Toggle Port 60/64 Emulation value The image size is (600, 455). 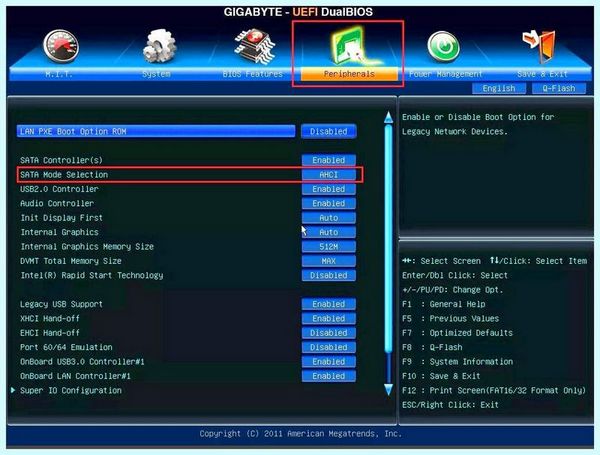[x=329, y=347]
